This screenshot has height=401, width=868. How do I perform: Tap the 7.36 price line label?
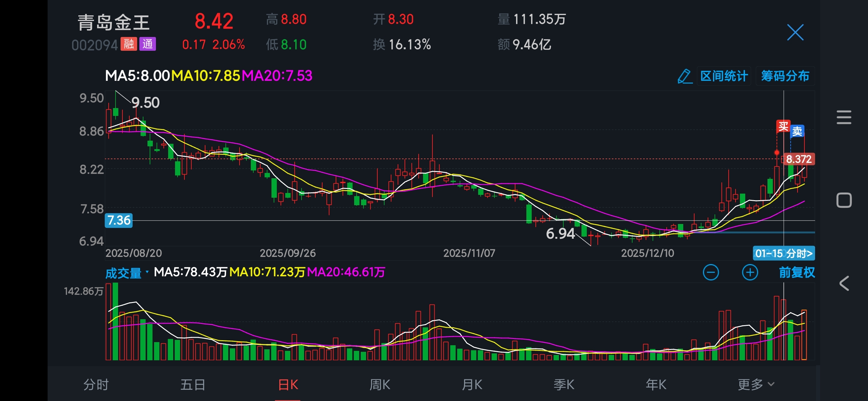[119, 220]
